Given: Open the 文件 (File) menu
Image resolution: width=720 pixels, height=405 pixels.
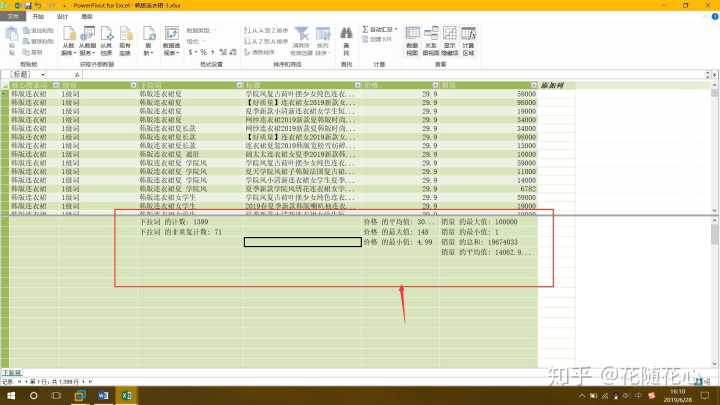Looking at the screenshot, I should click(13, 17).
